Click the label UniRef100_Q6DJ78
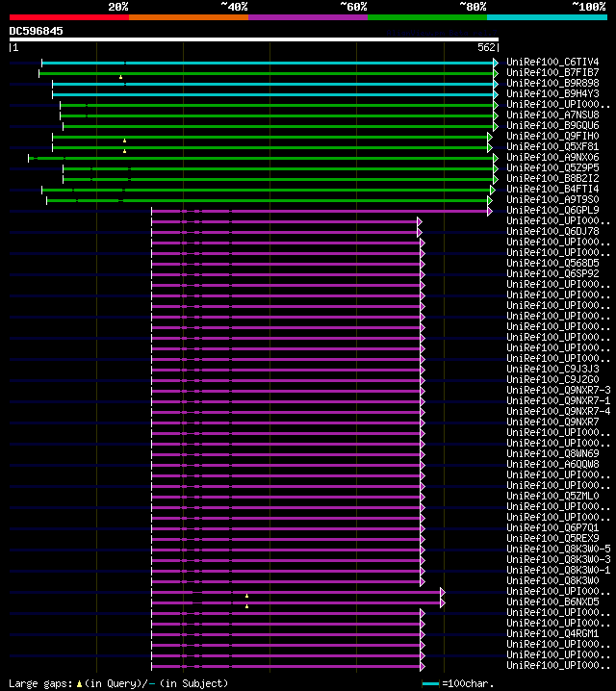 click(552, 231)
